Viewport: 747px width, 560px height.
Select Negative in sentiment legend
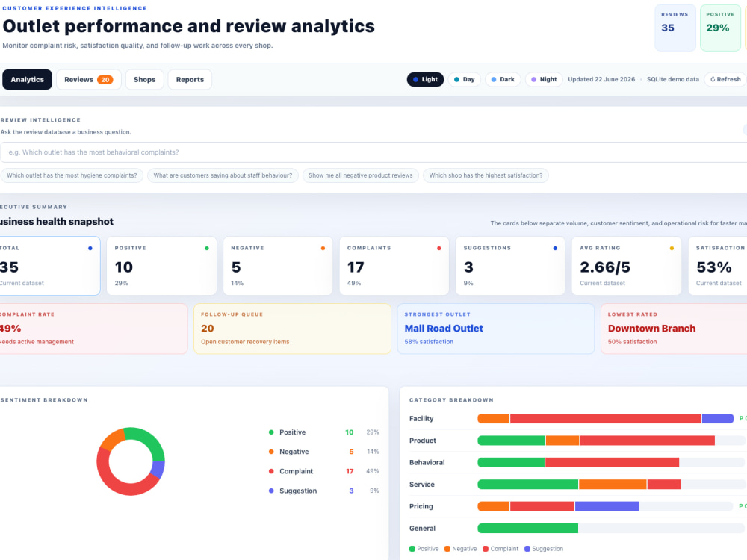click(323, 452)
